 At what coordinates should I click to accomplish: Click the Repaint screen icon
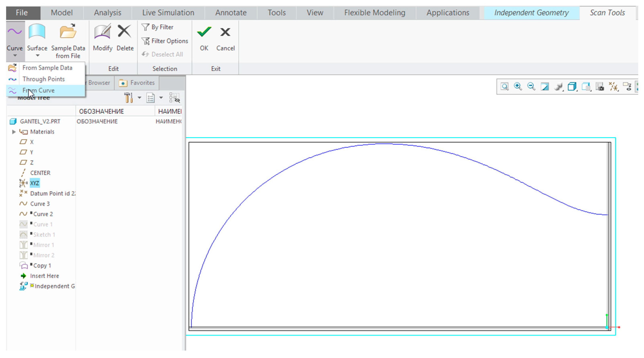[545, 87]
